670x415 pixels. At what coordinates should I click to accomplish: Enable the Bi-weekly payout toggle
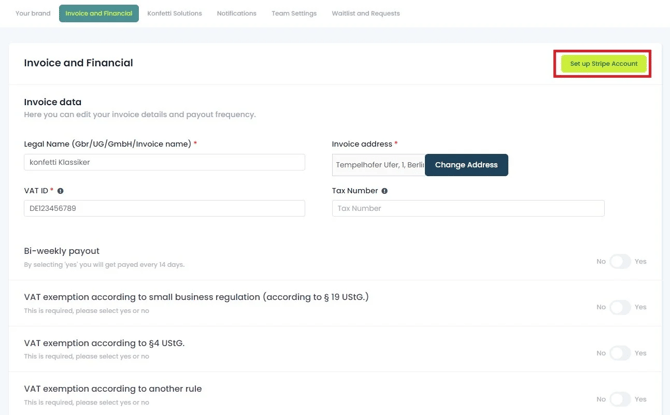coord(620,261)
